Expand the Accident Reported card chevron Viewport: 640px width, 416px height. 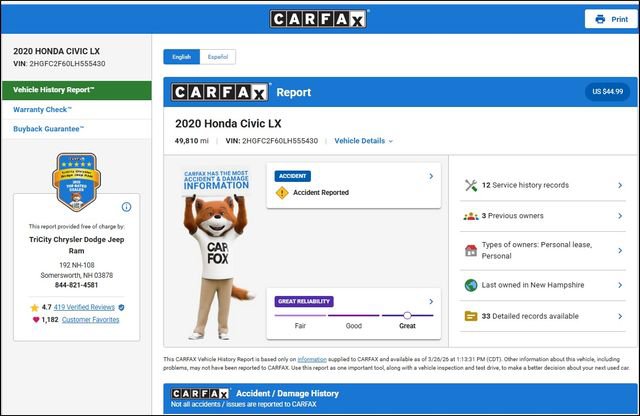(431, 176)
